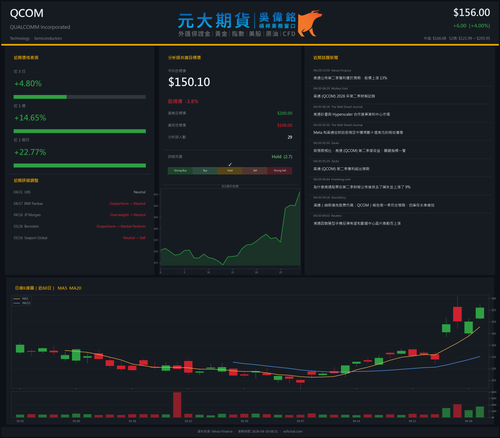The width and height of the screenshot is (500, 438).
Task: Toggle the MA20 legend entry
Action: pos(22,303)
